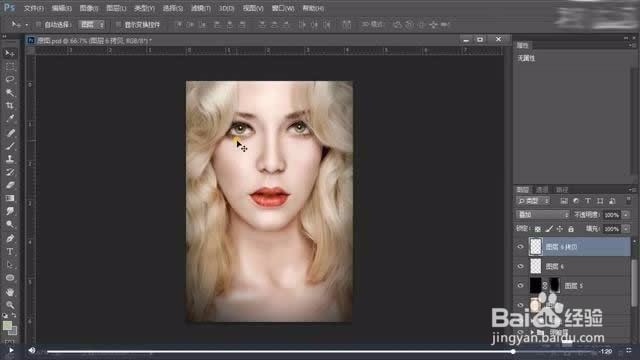Select the Clone Stamp tool
Screen dimensions: 640x360
10,159
